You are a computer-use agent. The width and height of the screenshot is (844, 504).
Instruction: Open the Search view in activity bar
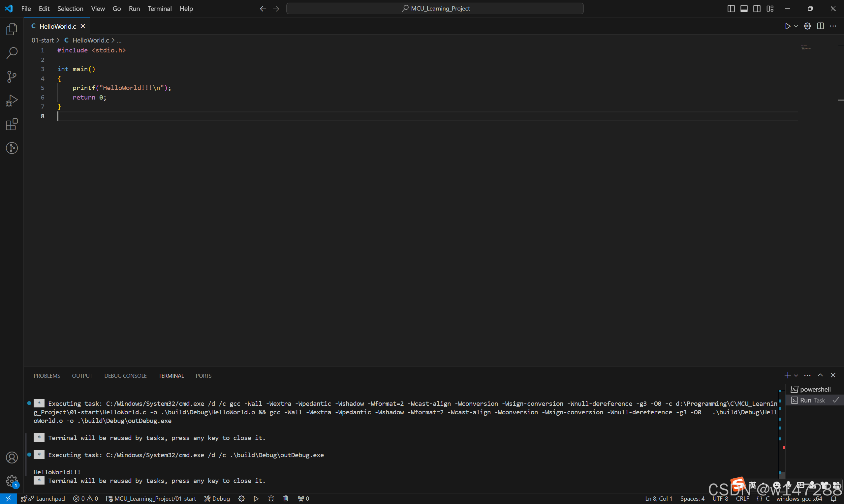click(12, 53)
